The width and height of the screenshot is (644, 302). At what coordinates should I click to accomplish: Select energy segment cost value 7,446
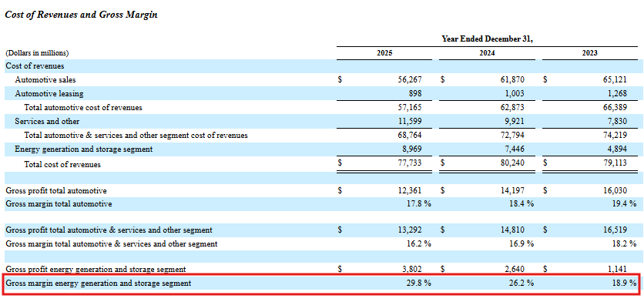click(x=515, y=149)
